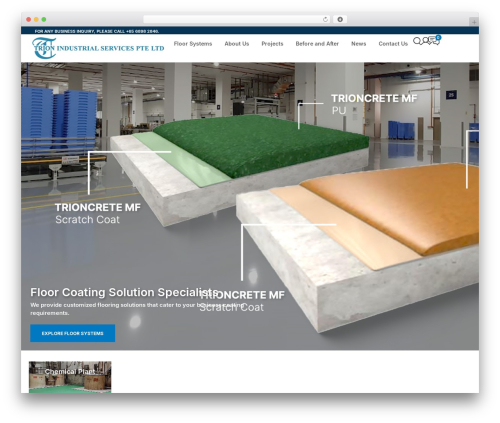500x423 pixels.
Task: Maximize the window with green button
Action: coord(44,20)
